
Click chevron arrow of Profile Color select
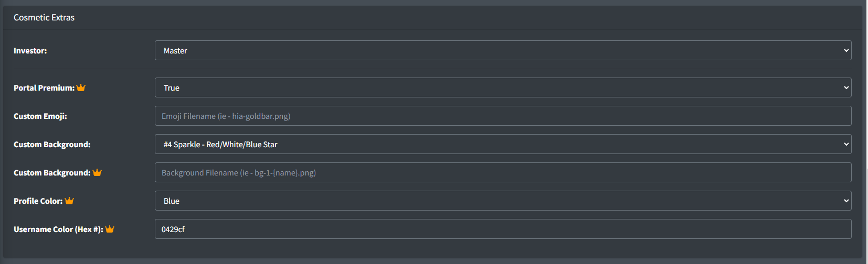point(846,201)
